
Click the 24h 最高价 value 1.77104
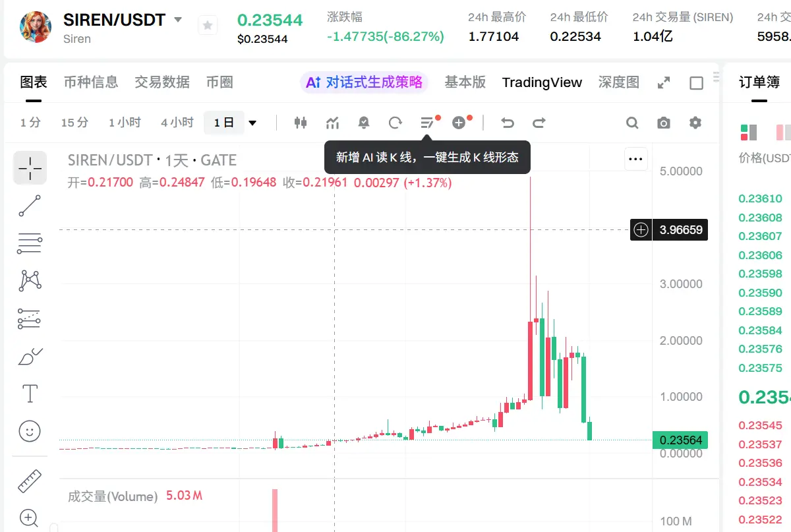494,36
